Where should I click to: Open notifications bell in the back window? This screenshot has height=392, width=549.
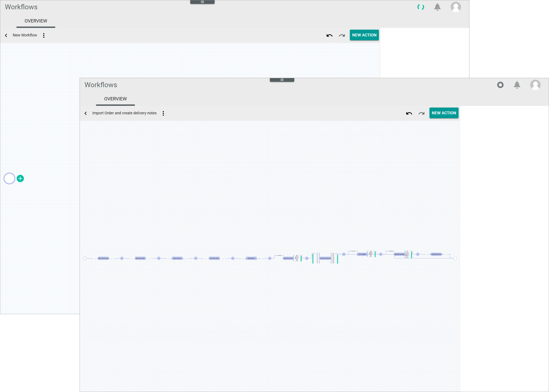pyautogui.click(x=437, y=7)
